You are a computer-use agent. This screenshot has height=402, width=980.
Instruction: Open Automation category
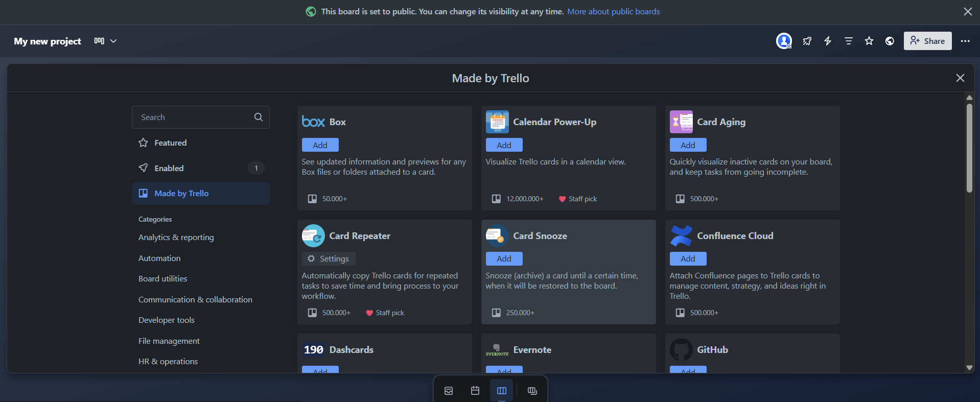click(159, 258)
